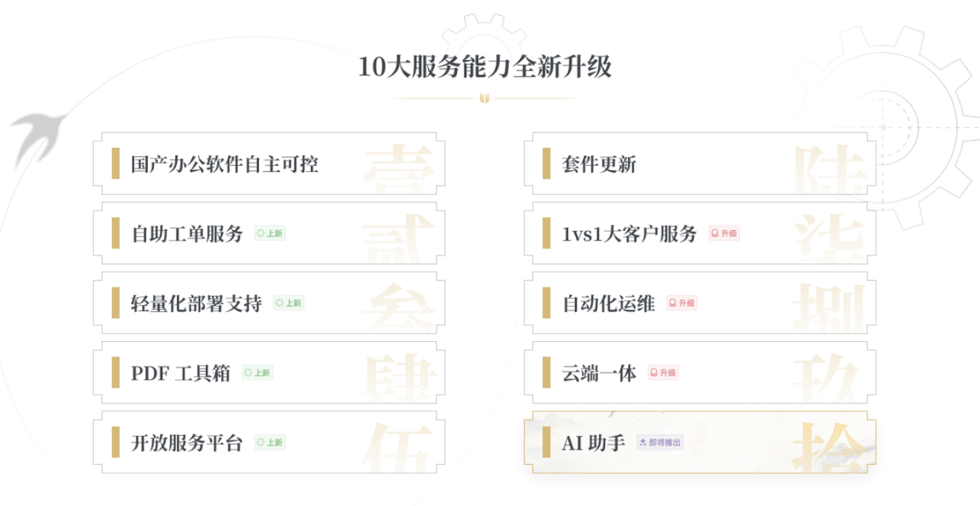This screenshot has height=506, width=980.
Task: Click the 上新 badge next to PDF 工具箱
Action: click(x=257, y=373)
